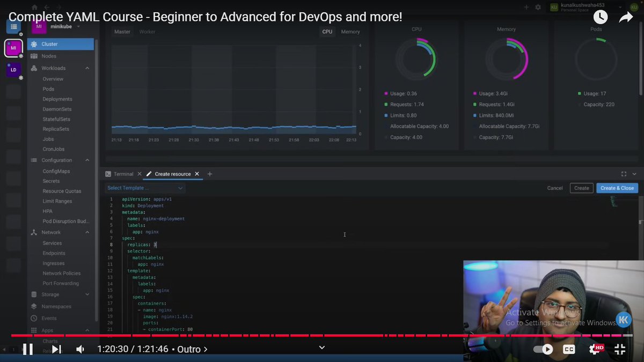Click replicas line in YAML editor

142,245
